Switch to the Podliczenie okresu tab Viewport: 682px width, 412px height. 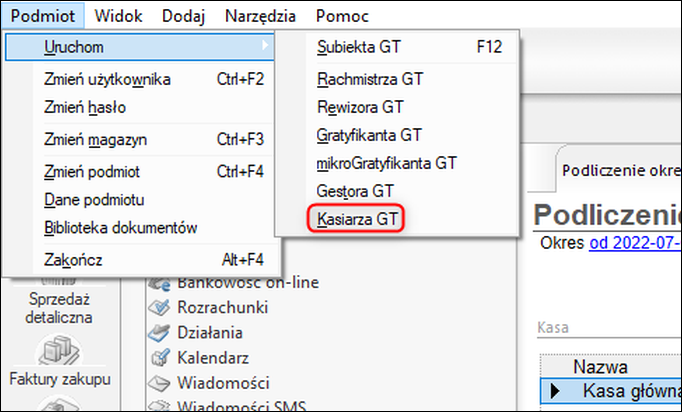coord(620,170)
